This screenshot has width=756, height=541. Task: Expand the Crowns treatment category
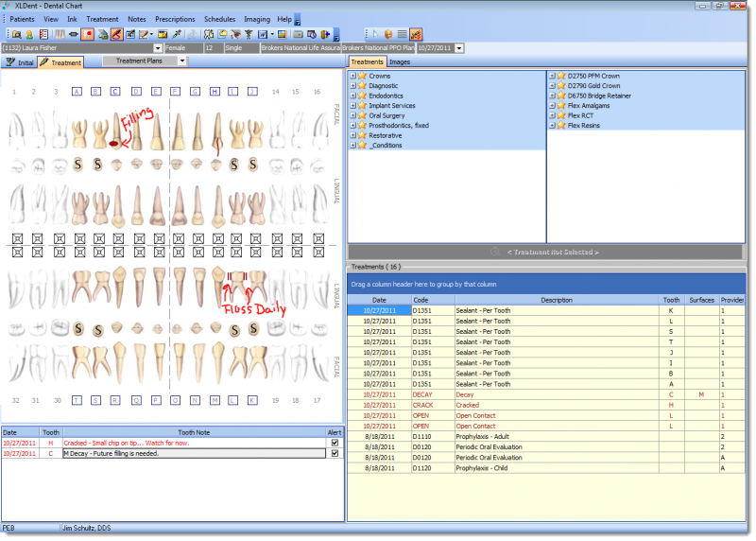pyautogui.click(x=353, y=76)
